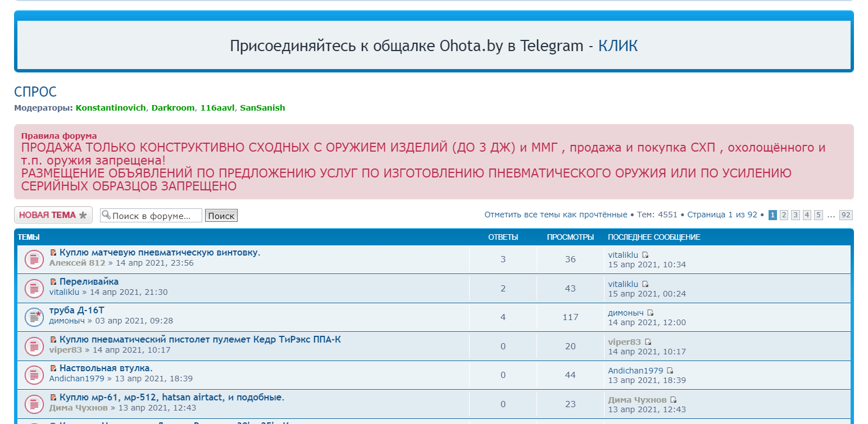Open author димоныч under труба Д-16Т
The width and height of the screenshot is (868, 424).
67,321
